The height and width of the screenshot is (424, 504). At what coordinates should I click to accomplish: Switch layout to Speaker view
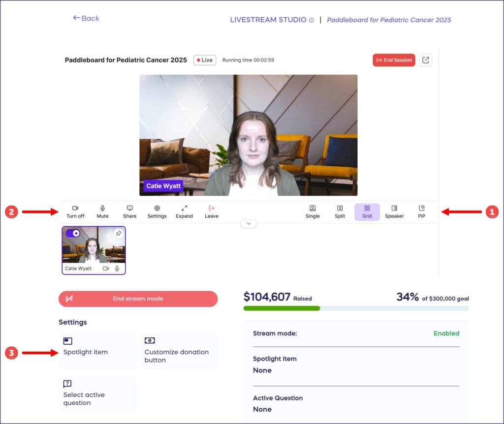[394, 212]
